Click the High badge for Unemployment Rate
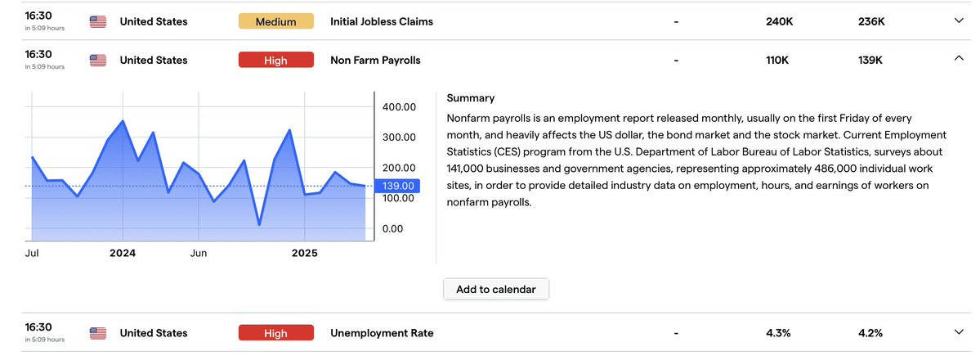 pyautogui.click(x=275, y=333)
